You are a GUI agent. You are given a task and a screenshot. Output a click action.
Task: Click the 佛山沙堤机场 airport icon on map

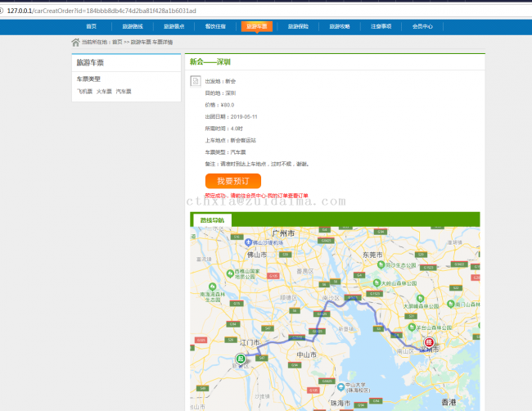pyautogui.click(x=249, y=243)
